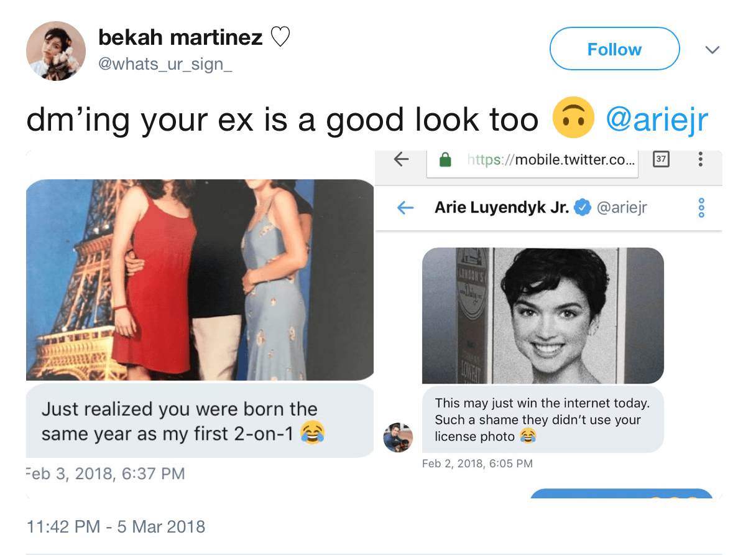Click bekah martinez's profile avatar
The image size is (756, 555).
(56, 51)
